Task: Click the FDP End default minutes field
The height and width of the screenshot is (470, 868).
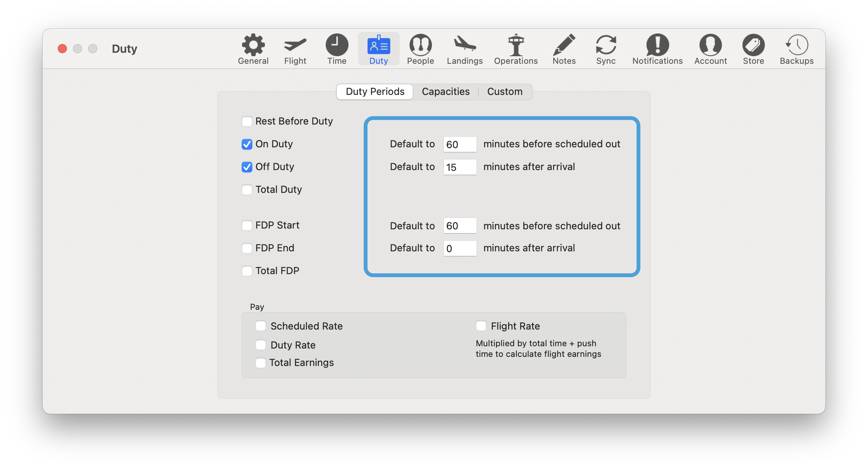Action: coord(460,248)
